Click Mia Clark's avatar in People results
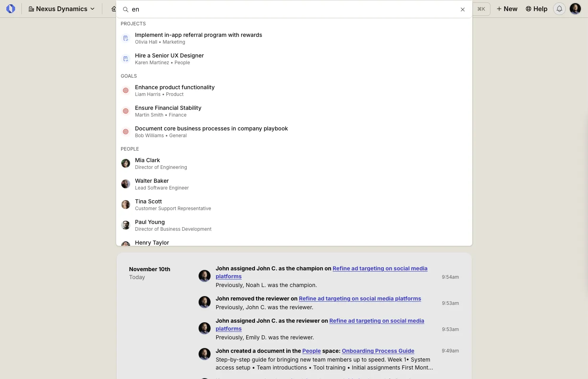 tap(126, 163)
